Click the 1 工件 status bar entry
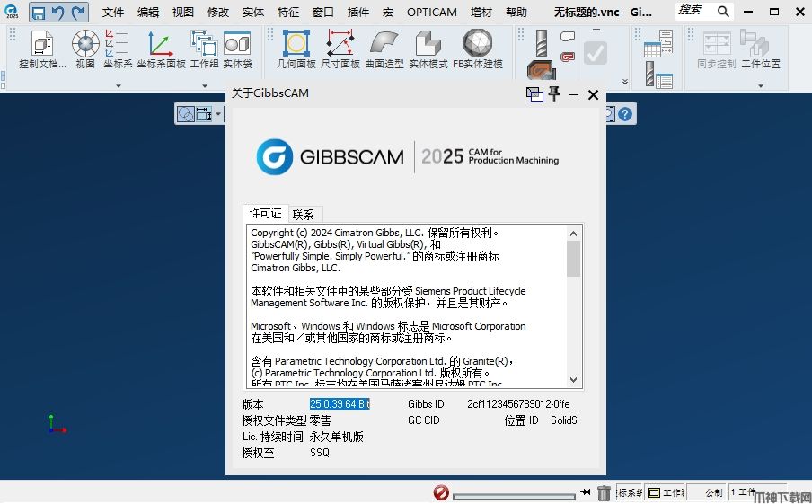Viewport: 812px width, 504px height. [x=744, y=492]
